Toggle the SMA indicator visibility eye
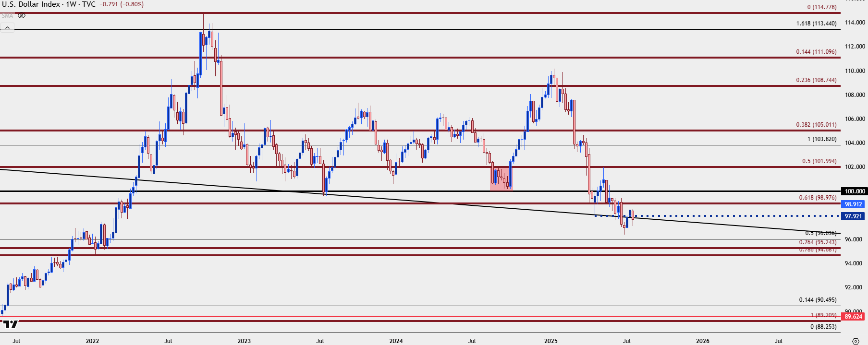Image resolution: width=868 pixels, height=345 pixels. click(22, 16)
